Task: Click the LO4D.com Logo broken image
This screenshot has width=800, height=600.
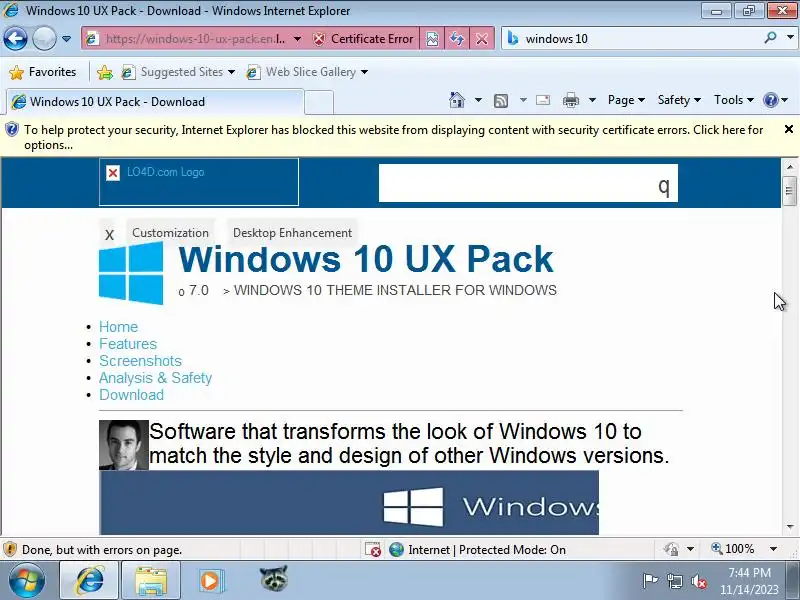Action: tap(198, 182)
